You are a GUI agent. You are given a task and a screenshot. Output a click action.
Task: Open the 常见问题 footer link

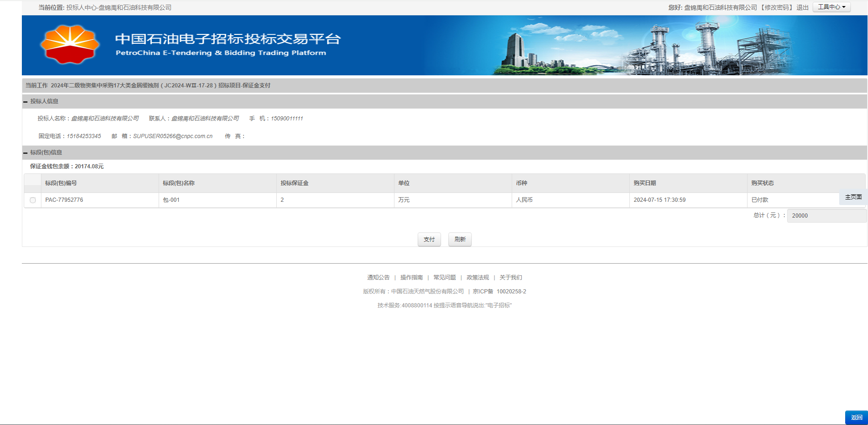445,278
